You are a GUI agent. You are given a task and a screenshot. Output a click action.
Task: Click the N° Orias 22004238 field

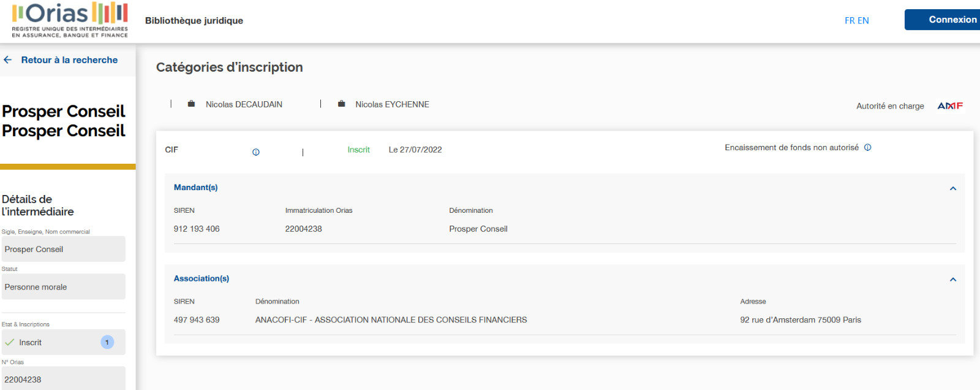(x=64, y=379)
